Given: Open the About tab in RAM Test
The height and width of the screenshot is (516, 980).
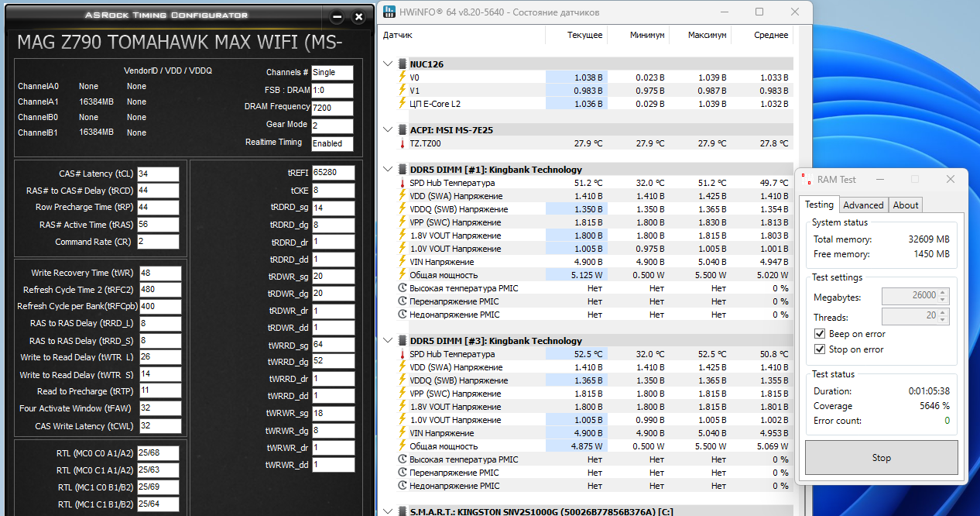Looking at the screenshot, I should click(x=906, y=205).
